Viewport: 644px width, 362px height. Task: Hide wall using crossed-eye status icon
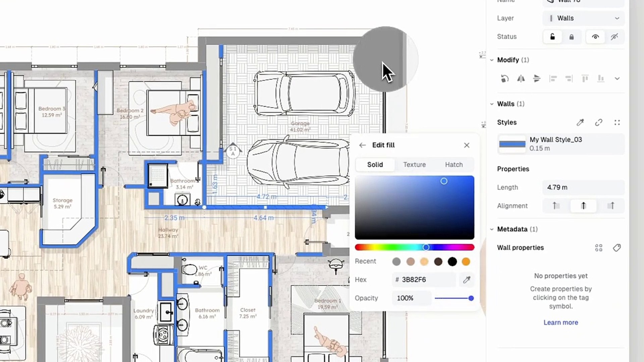[614, 37]
